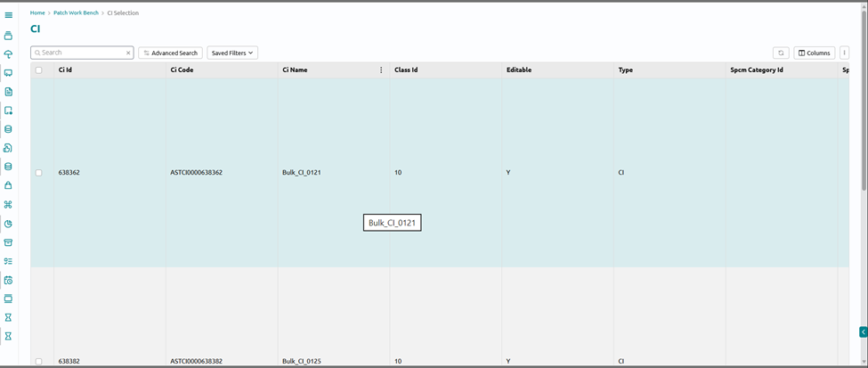Select the checkbox for CI 638362
Screen dimensions: 868x368
(x=39, y=173)
